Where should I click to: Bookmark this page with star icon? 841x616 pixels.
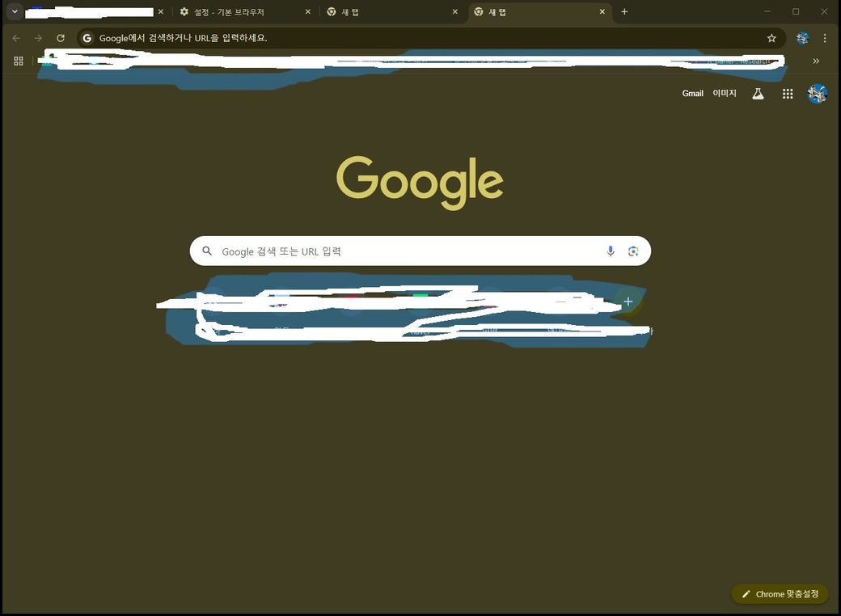[x=771, y=38]
